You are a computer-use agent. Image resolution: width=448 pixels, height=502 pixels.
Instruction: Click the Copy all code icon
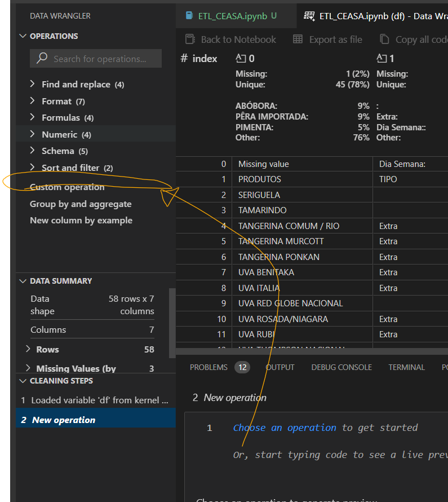point(384,39)
